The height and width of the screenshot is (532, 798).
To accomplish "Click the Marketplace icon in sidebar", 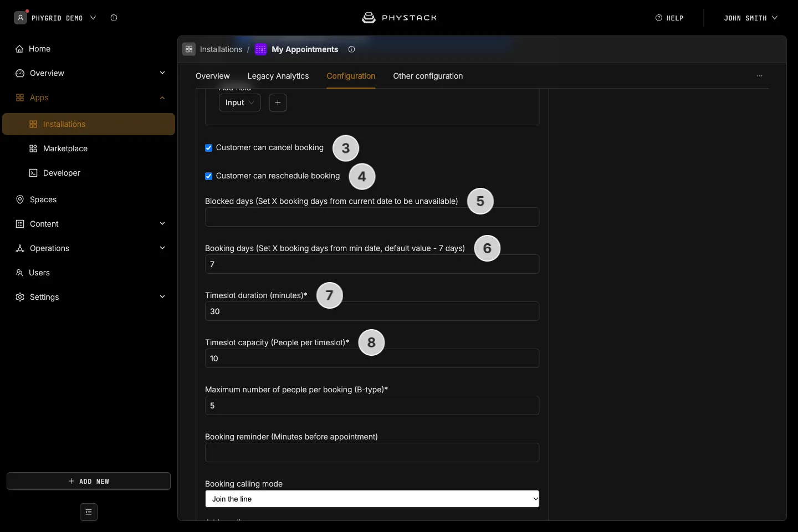I will click(x=33, y=149).
